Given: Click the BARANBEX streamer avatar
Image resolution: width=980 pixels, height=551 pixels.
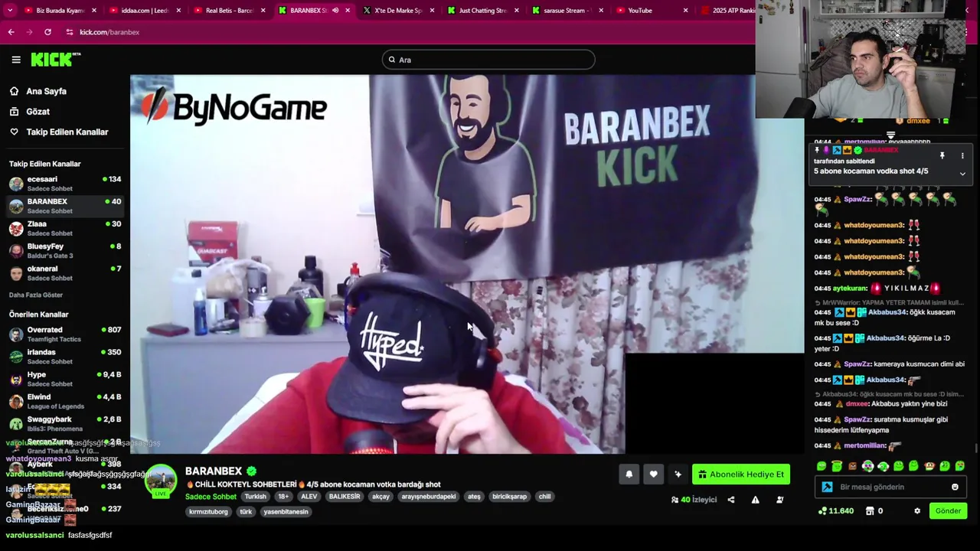Looking at the screenshot, I should [x=161, y=481].
